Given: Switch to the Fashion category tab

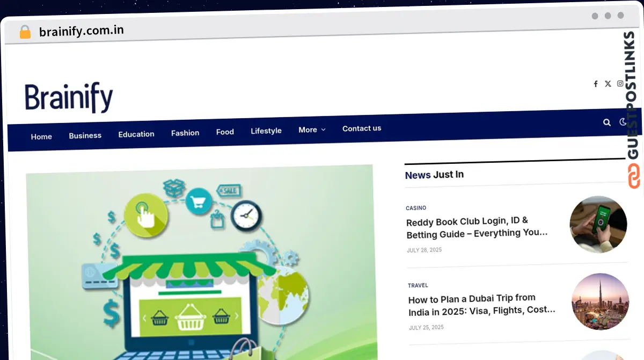Looking at the screenshot, I should pos(185,133).
